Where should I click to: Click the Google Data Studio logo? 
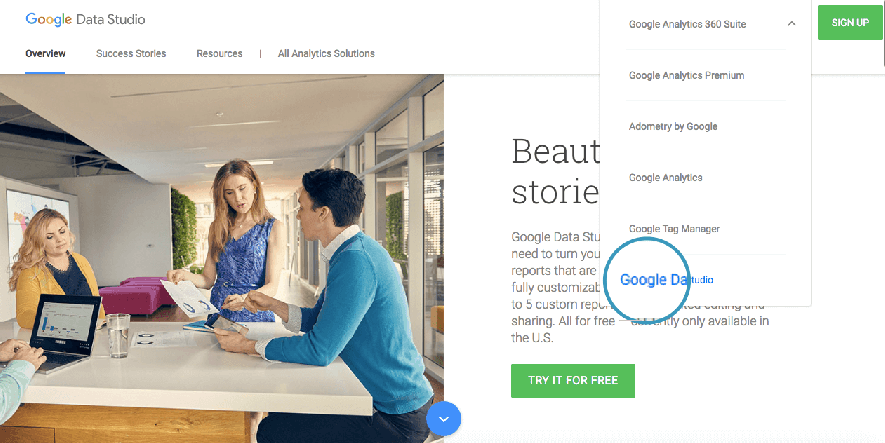85,20
